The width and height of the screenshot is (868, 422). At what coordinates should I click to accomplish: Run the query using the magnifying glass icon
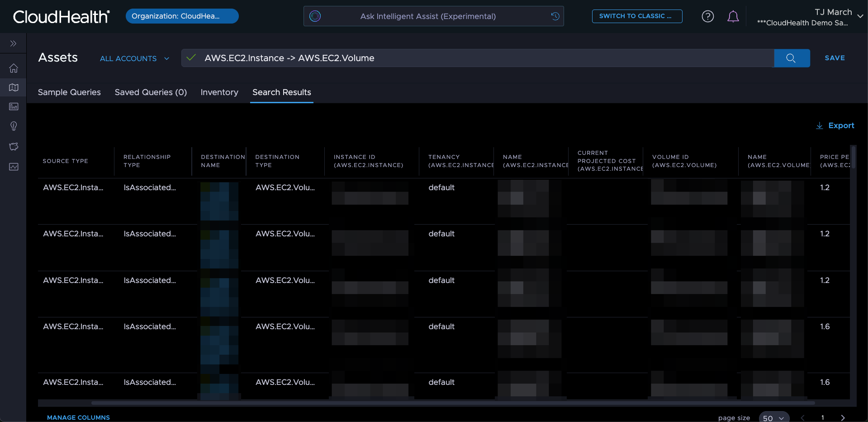click(791, 58)
